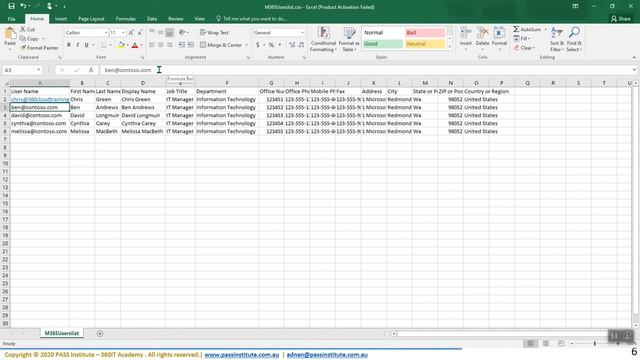Click the Center alignment icon
The height and width of the screenshot is (360, 640).
pyautogui.click(x=161, y=45)
